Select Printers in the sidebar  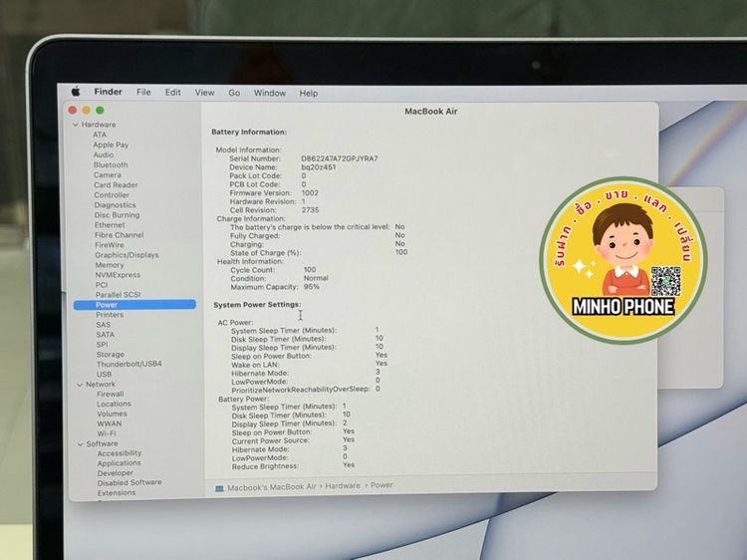click(110, 315)
